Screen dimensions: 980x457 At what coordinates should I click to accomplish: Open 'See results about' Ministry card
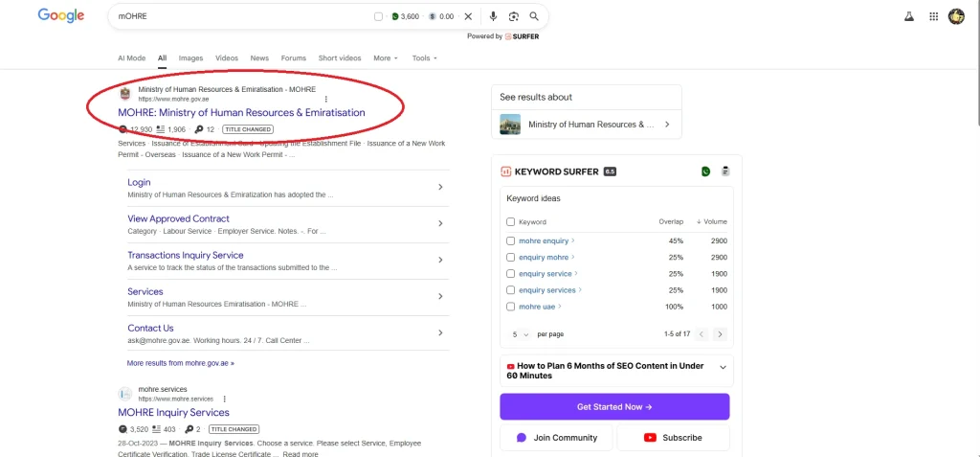pyautogui.click(x=587, y=124)
